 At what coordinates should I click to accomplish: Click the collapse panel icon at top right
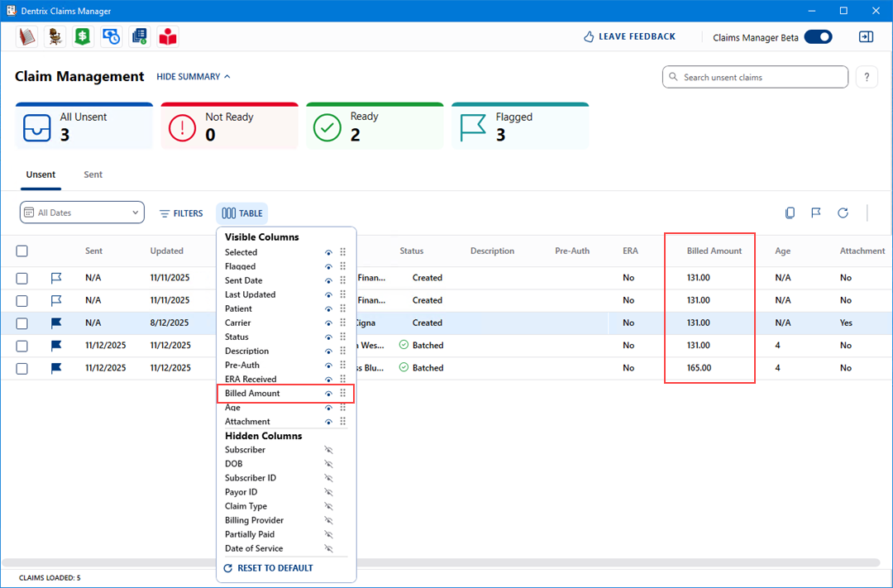pyautogui.click(x=866, y=36)
